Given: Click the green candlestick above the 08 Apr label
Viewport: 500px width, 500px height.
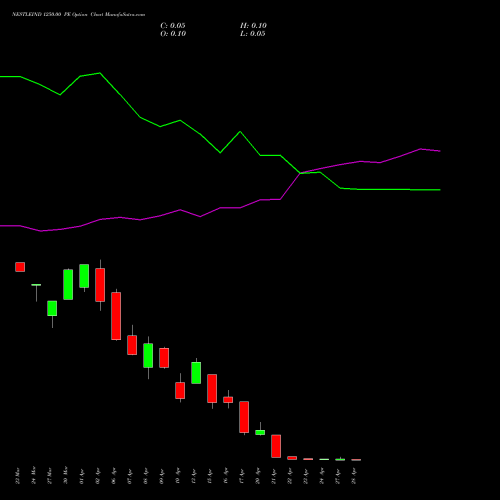Looking at the screenshot, I should (148, 356).
